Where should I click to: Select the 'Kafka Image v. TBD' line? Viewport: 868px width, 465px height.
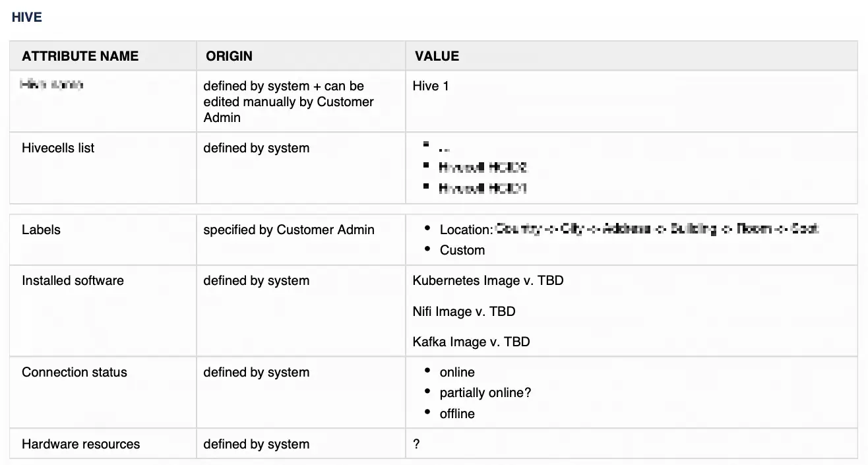471,342
